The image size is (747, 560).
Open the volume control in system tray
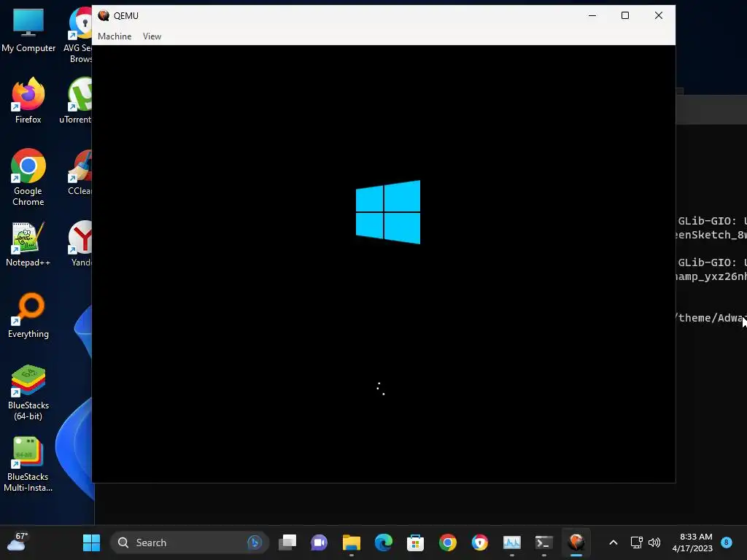654,542
